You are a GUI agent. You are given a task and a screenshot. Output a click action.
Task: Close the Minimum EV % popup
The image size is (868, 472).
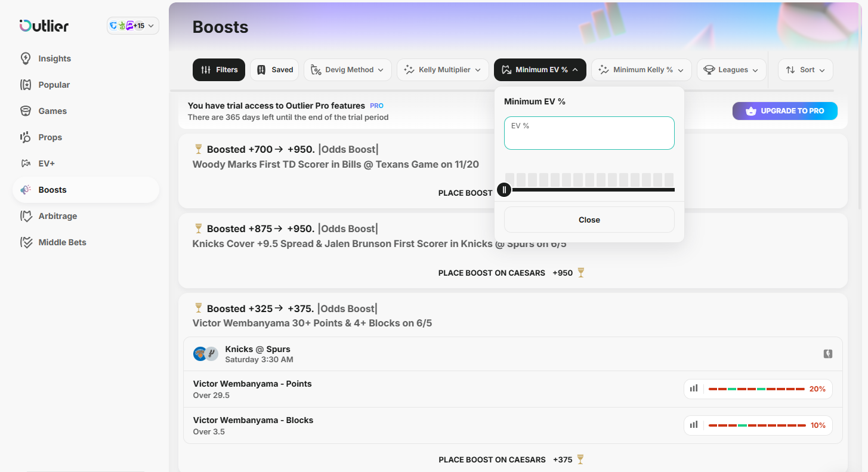(x=589, y=220)
